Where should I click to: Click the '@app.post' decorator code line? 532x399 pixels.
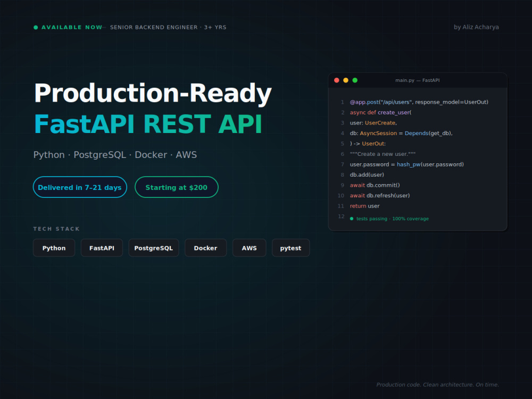point(419,102)
